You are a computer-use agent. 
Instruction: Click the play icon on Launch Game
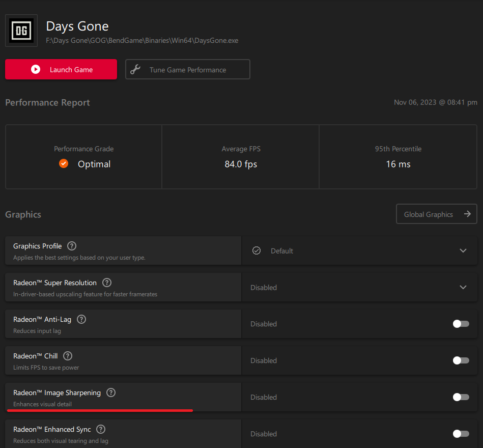[x=36, y=69]
